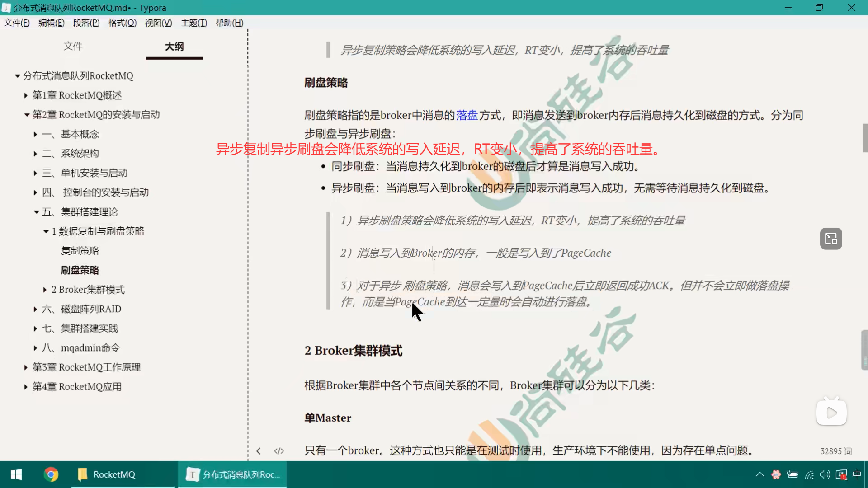Collapse 五、集群搭建理论 outline node
This screenshot has height=488, width=868.
click(x=36, y=212)
